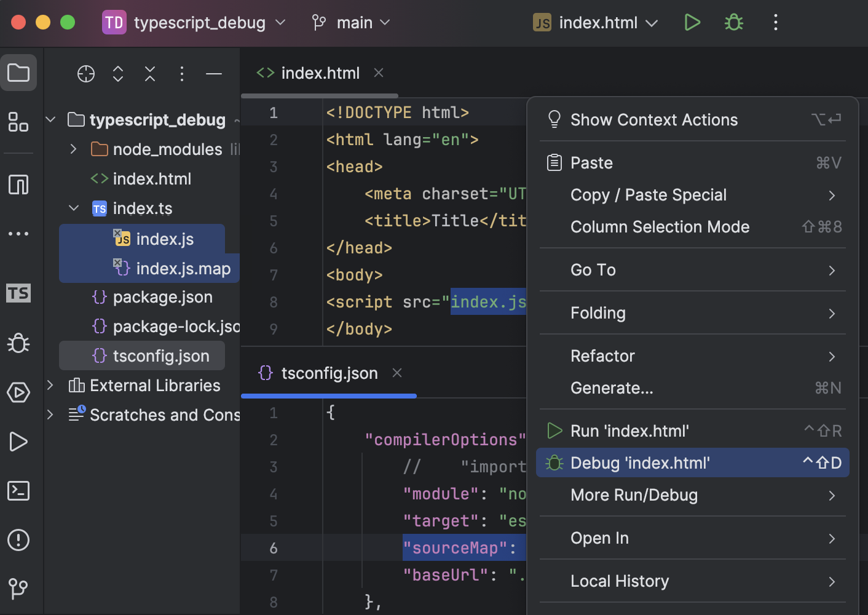Open the Project panel options kebab menu
Screen dimensions: 868x615
181,74
